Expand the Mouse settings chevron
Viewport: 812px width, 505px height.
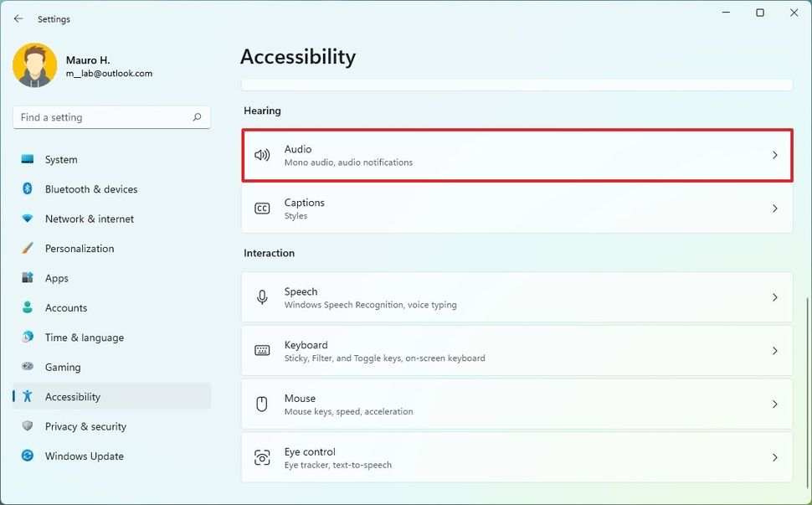(774, 404)
